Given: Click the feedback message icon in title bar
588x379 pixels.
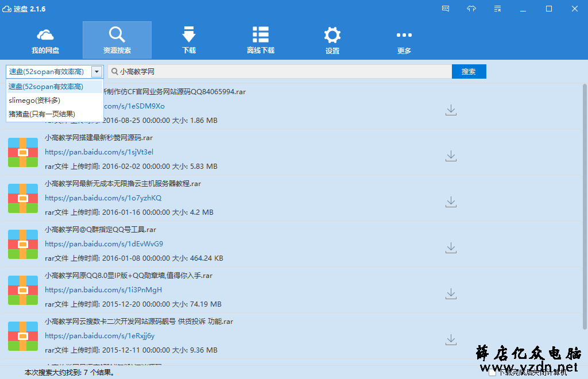Looking at the screenshot, I should point(446,9).
